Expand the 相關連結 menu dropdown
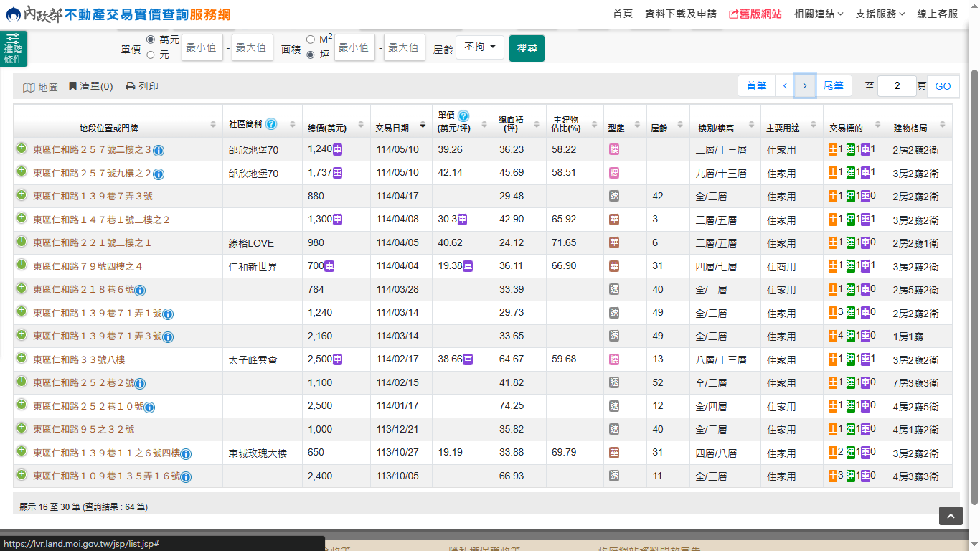Image resolution: width=980 pixels, height=551 pixels. pyautogui.click(x=819, y=14)
